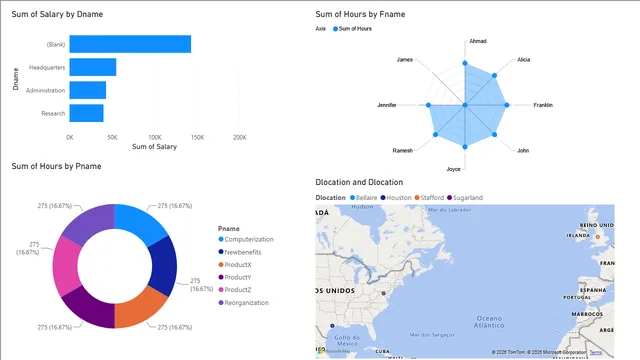Image resolution: width=640 pixels, height=360 pixels.
Task: Click Stafford in the Dlocation legend
Action: click(x=429, y=198)
